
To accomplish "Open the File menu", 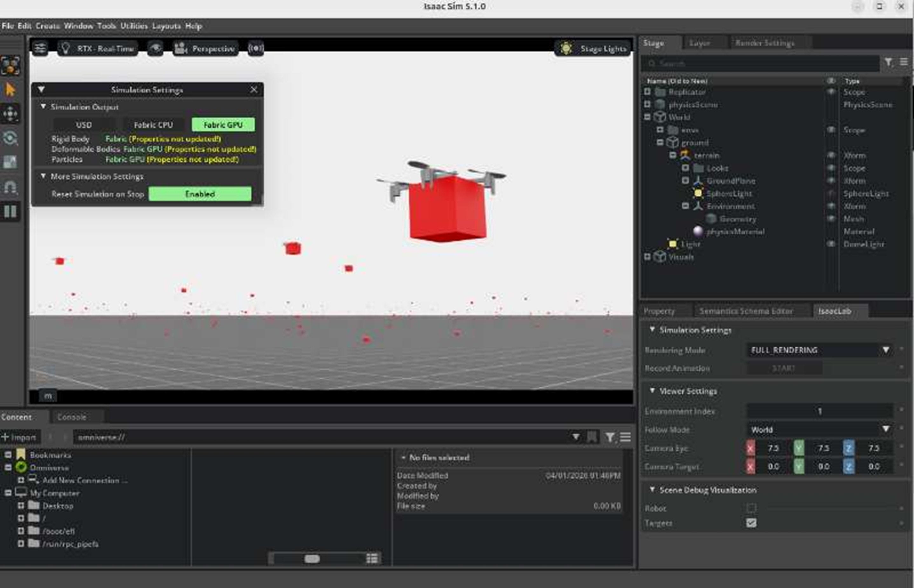I will tap(8, 26).
